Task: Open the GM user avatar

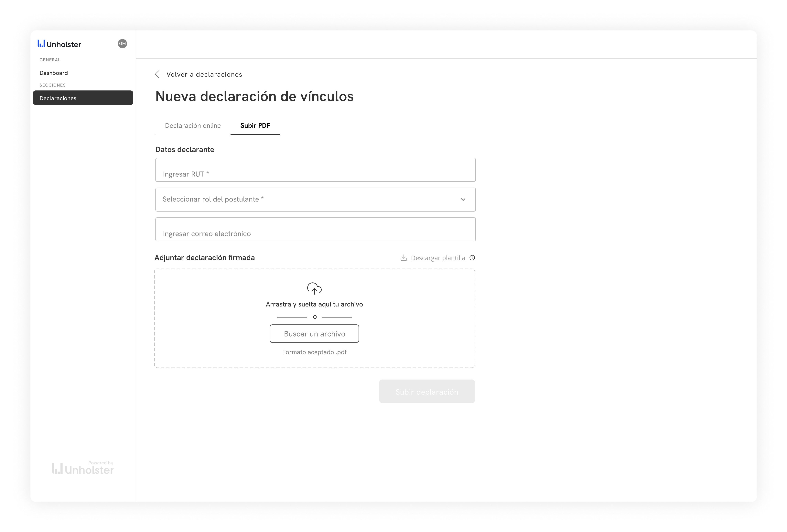Action: tap(122, 44)
